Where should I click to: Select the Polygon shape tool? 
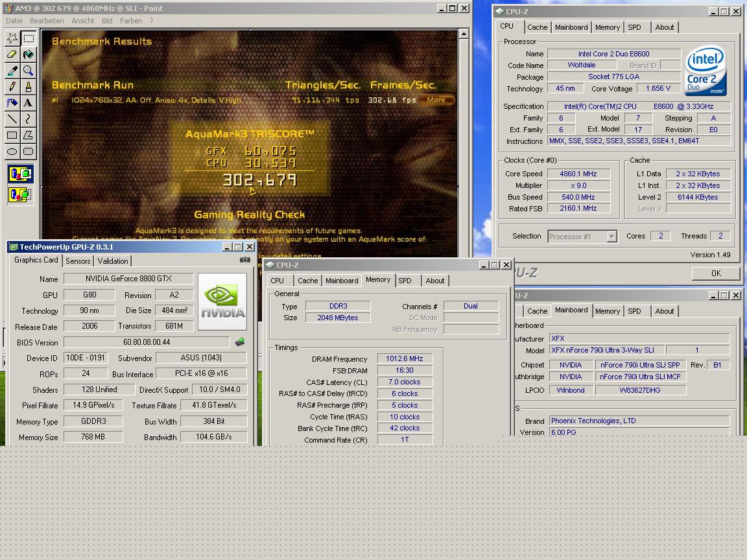[29, 135]
